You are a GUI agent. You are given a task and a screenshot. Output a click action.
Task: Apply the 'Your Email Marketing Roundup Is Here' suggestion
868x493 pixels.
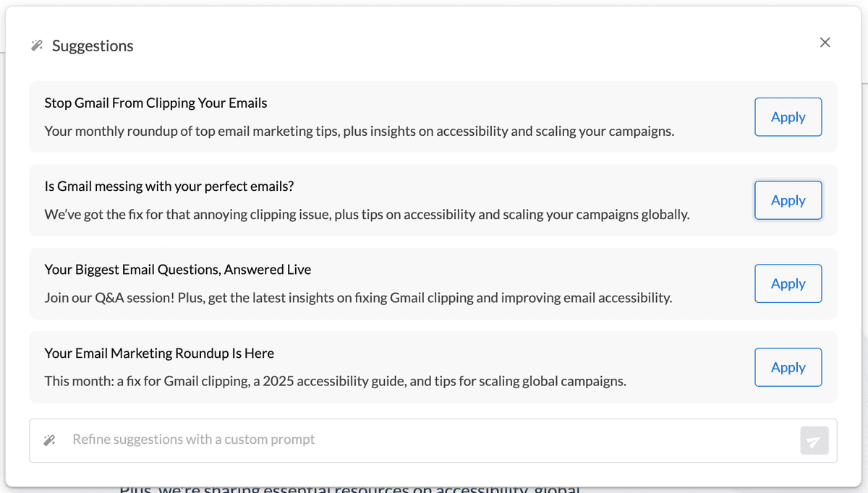coord(788,366)
